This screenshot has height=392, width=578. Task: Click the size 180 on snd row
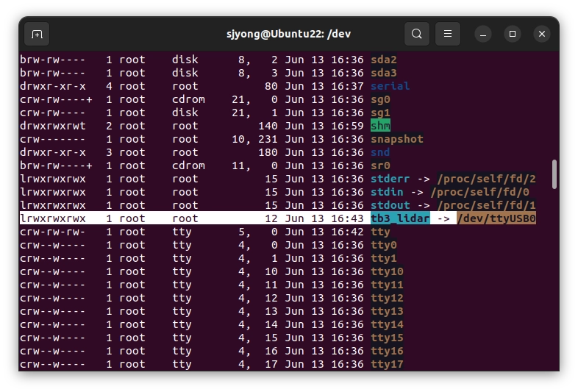[x=268, y=153]
